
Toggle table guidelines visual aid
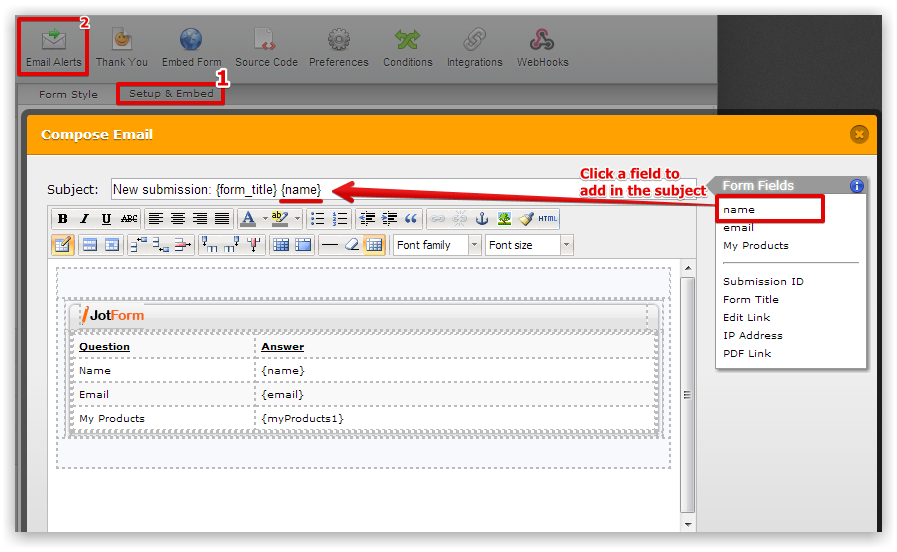[x=374, y=245]
